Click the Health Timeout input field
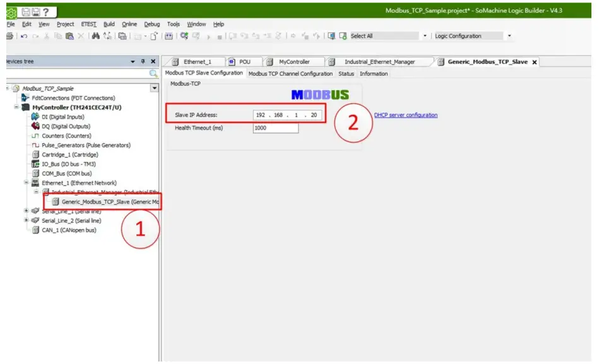 point(275,128)
